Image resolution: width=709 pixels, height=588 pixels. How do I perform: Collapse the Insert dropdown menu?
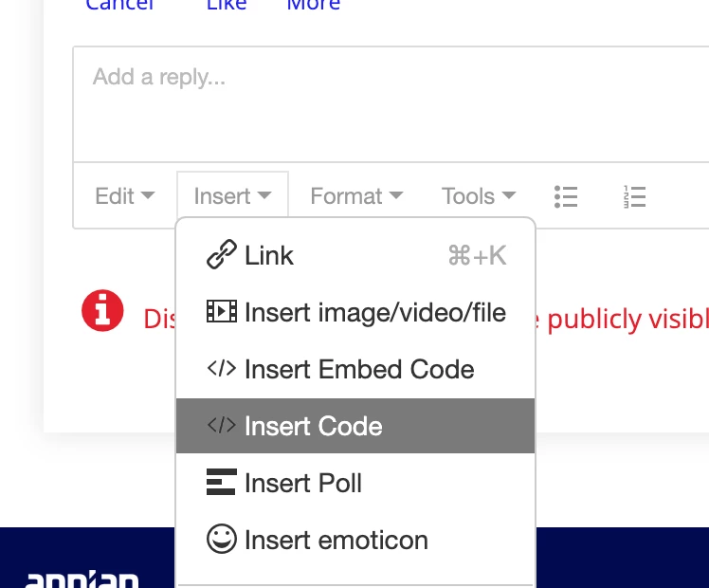(x=232, y=195)
